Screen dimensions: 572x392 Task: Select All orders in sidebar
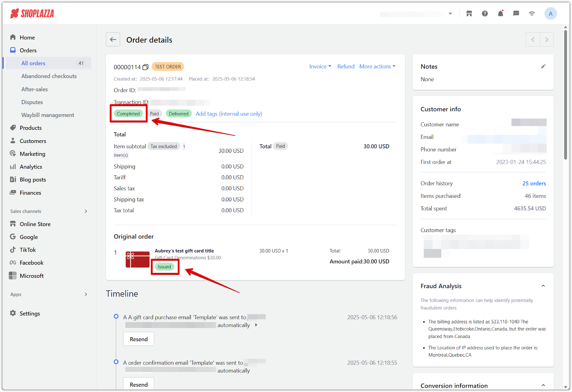click(33, 63)
